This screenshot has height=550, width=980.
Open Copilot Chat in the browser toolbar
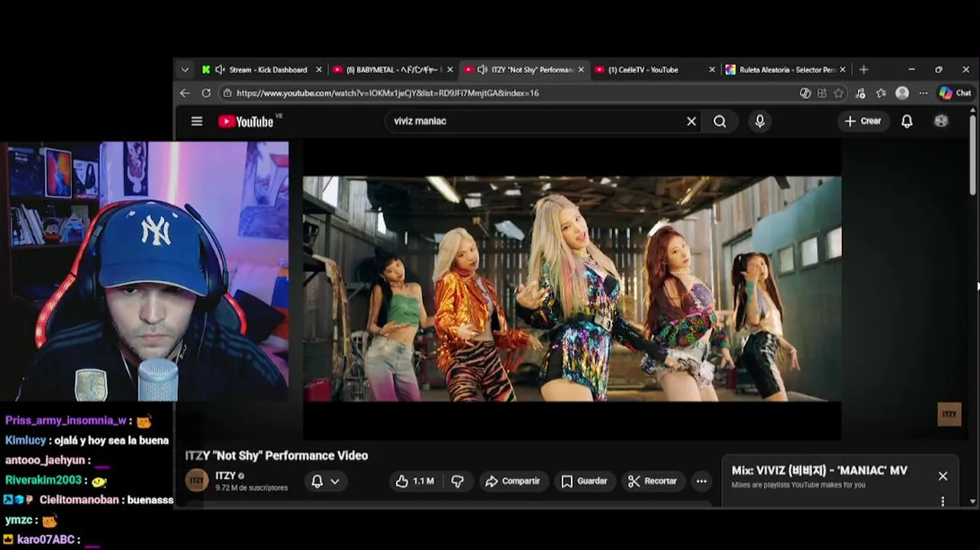click(955, 93)
